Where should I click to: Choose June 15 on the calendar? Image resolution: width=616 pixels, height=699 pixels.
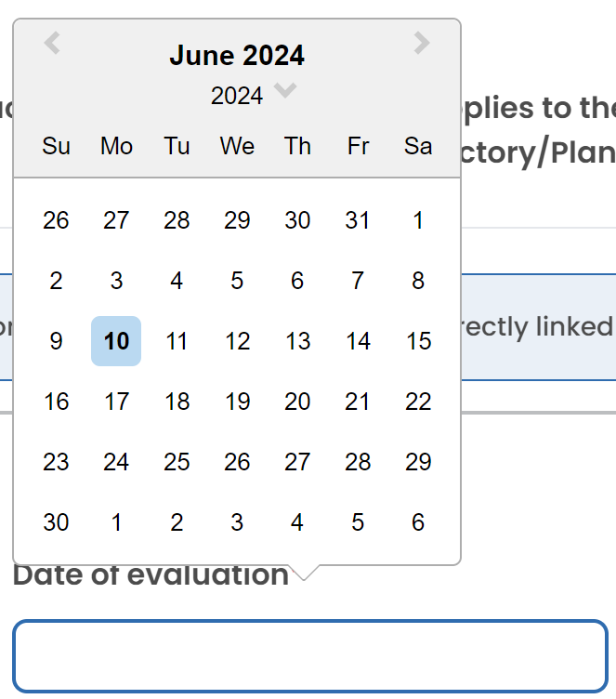click(x=418, y=341)
